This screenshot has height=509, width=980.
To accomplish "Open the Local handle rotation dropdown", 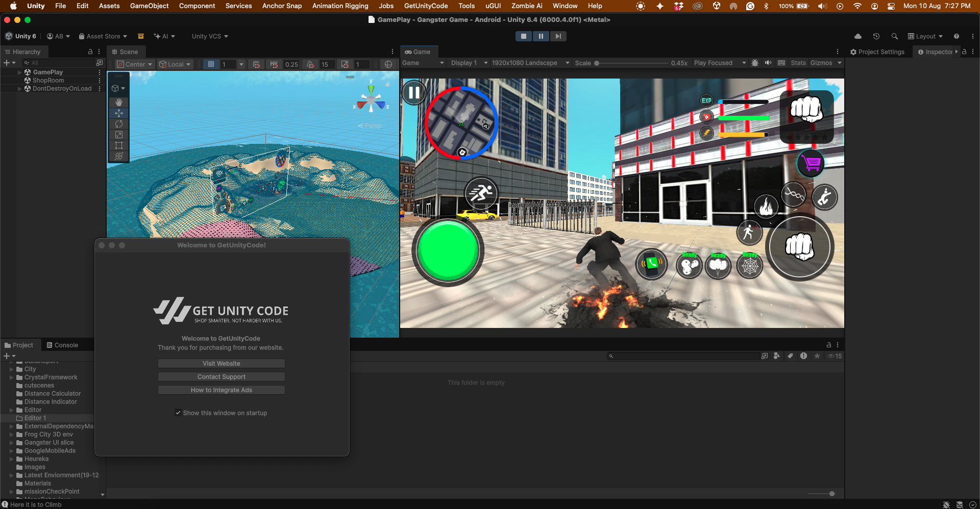I will pos(175,64).
